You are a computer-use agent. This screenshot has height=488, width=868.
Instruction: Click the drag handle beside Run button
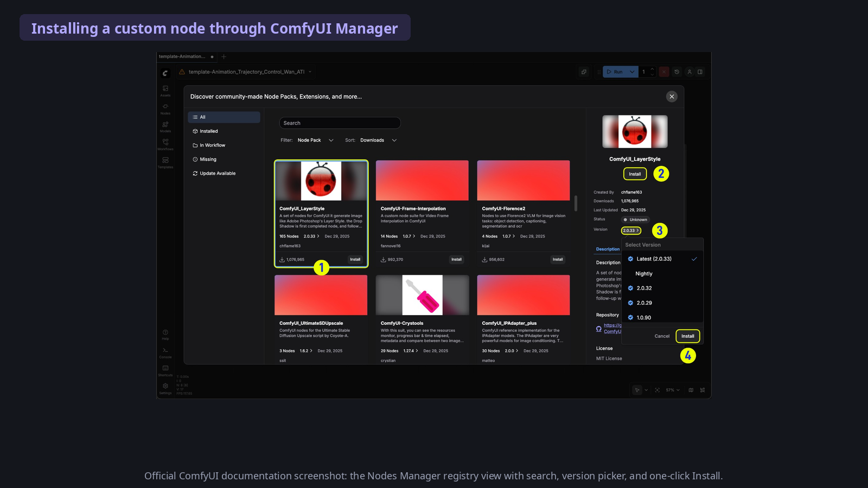[x=599, y=72]
